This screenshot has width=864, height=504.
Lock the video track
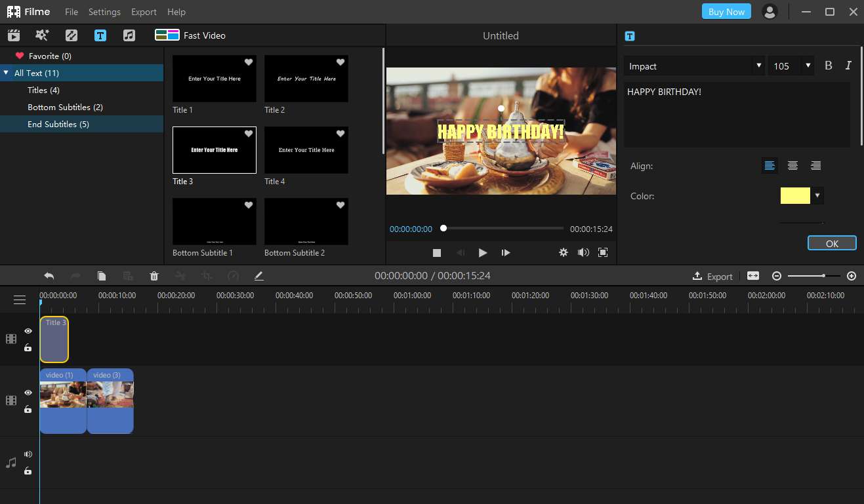(x=28, y=410)
